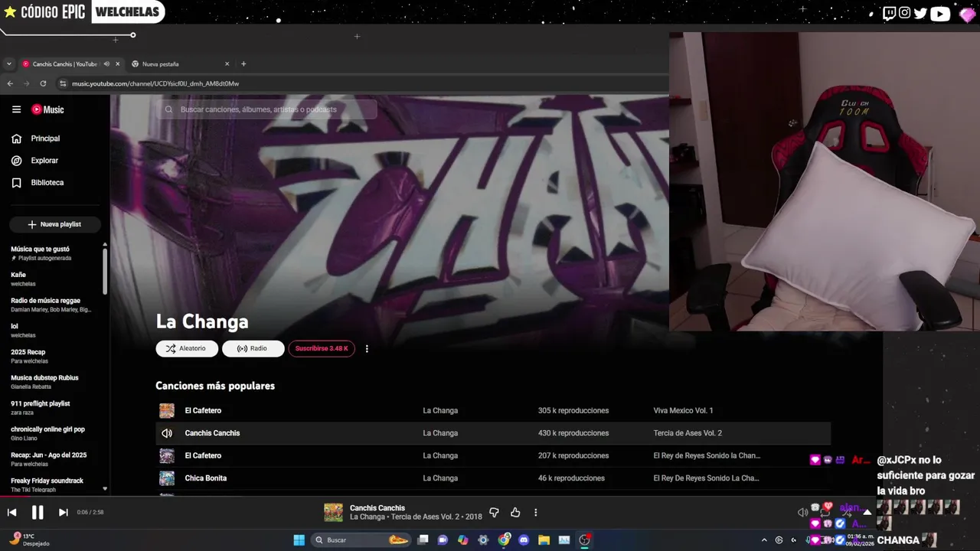The height and width of the screenshot is (551, 980).
Task: Mute tab via audio icon on tab
Action: (x=106, y=64)
